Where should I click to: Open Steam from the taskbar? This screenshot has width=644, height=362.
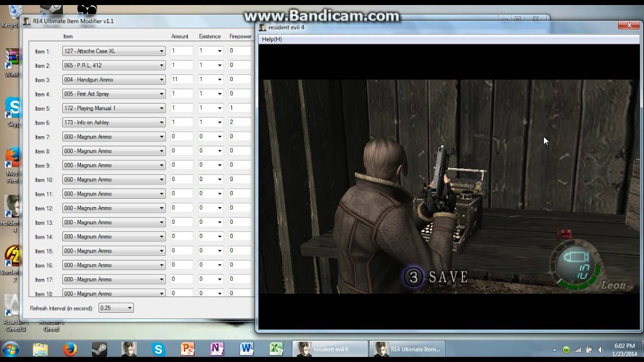coord(99,349)
